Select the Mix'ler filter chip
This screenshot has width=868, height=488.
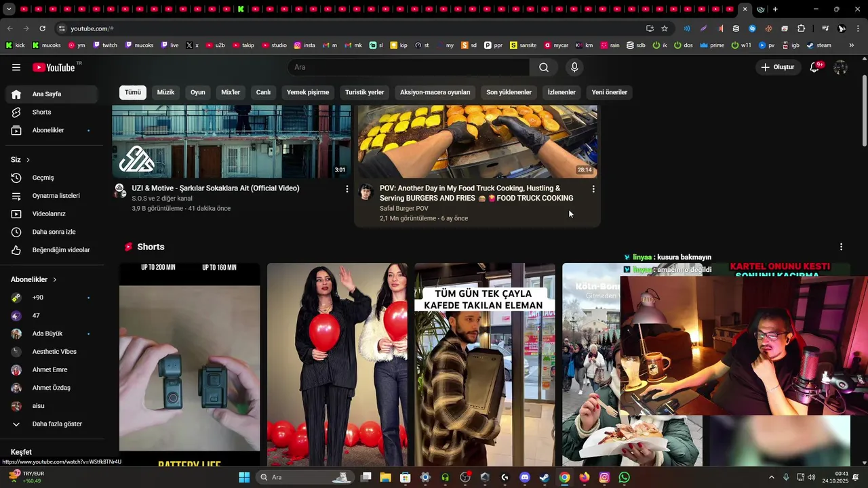pos(231,92)
